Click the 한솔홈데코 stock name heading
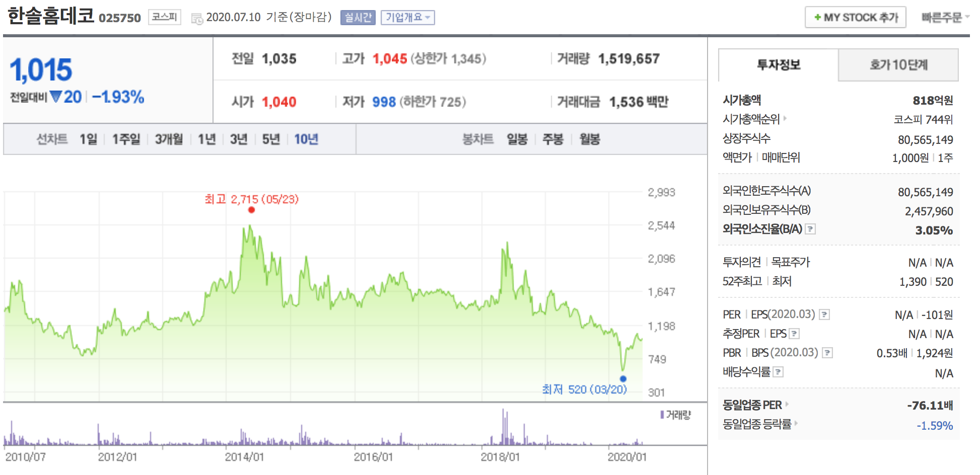Viewport: 980px width, 475px height. click(51, 16)
